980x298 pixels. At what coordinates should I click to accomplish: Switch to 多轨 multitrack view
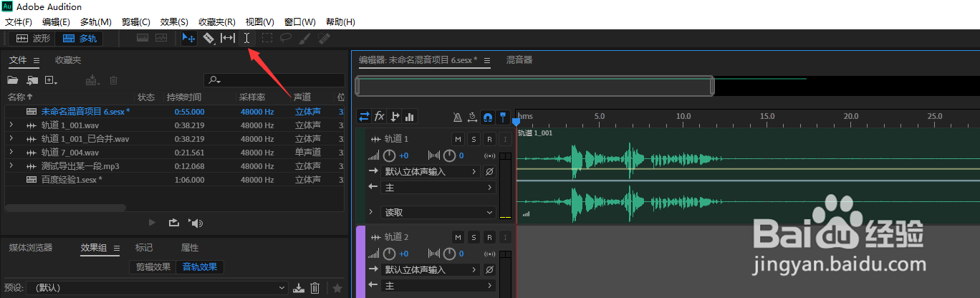tap(80, 38)
